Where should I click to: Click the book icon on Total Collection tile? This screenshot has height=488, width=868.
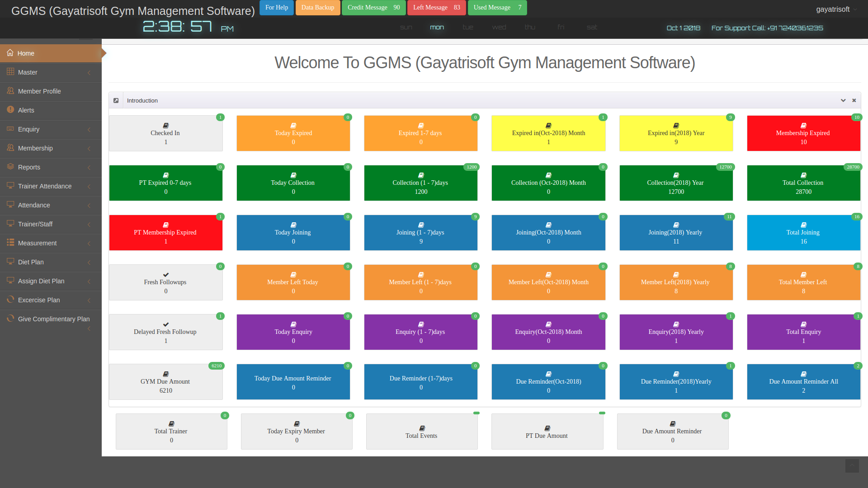click(x=804, y=175)
